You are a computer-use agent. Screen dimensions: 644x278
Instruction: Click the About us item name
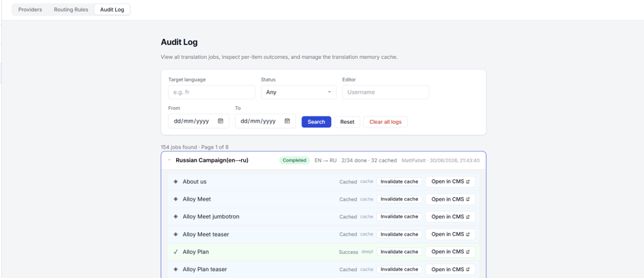[x=195, y=181]
